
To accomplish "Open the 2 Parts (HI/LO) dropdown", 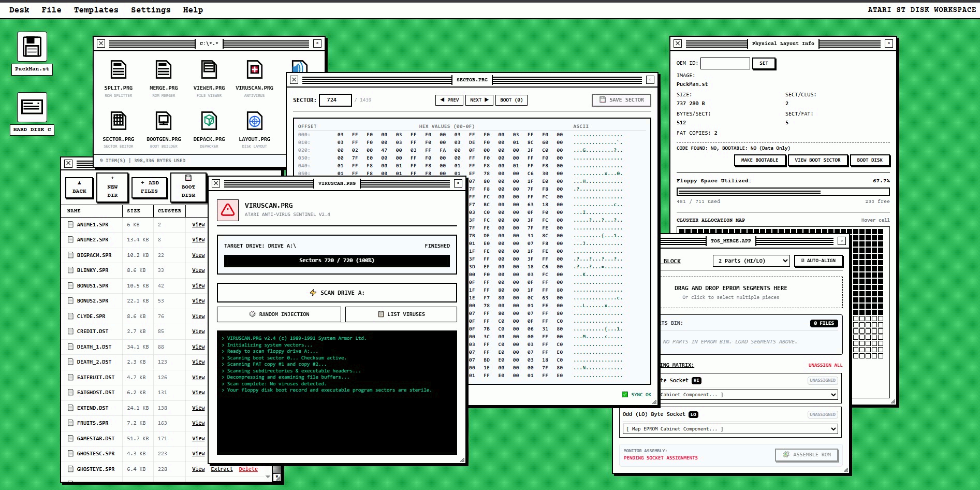I will (x=751, y=261).
